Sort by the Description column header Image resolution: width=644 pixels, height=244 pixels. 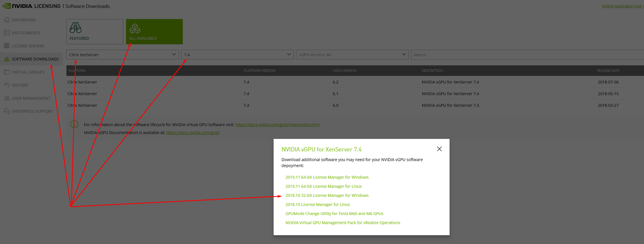tap(432, 71)
